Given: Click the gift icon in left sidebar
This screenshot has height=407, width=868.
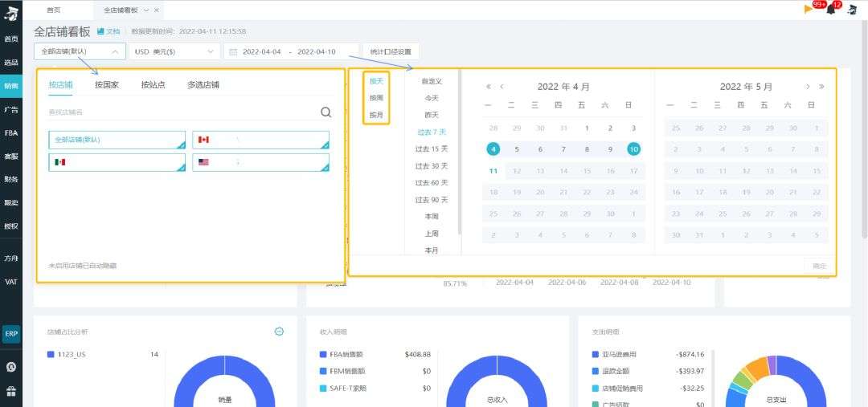Looking at the screenshot, I should pyautogui.click(x=11, y=392).
